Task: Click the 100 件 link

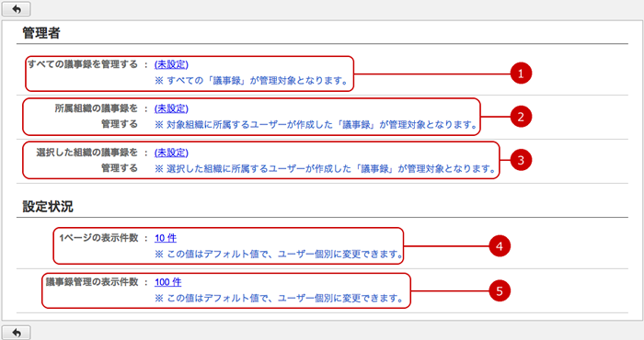Action: [x=168, y=282]
